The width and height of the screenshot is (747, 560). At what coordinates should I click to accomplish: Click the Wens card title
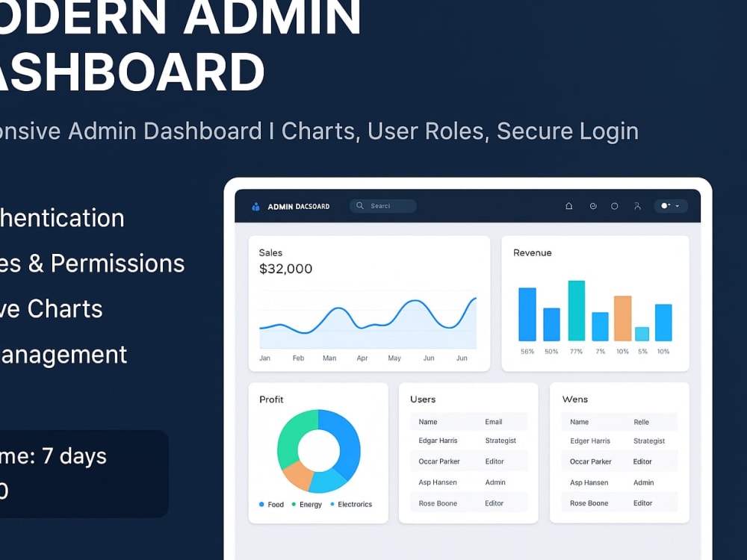(x=574, y=399)
